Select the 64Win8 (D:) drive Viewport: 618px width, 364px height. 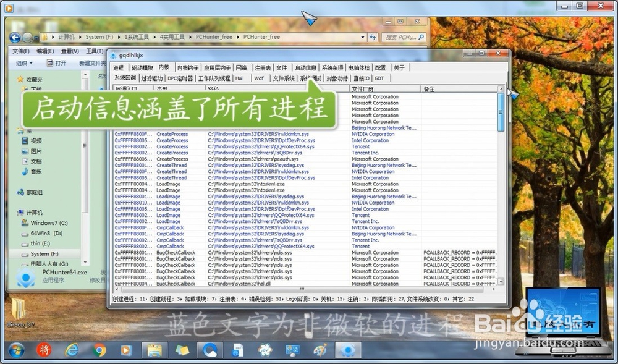coord(42,233)
